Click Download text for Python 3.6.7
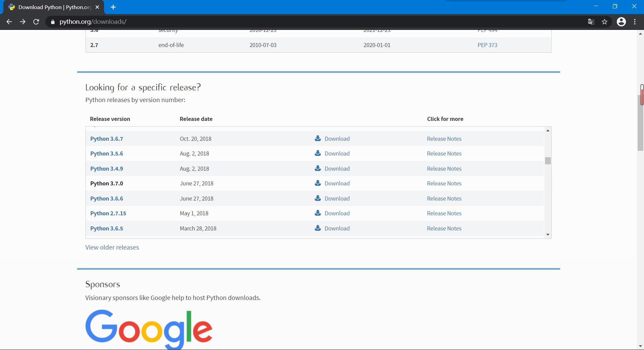The height and width of the screenshot is (350, 644). click(x=337, y=139)
